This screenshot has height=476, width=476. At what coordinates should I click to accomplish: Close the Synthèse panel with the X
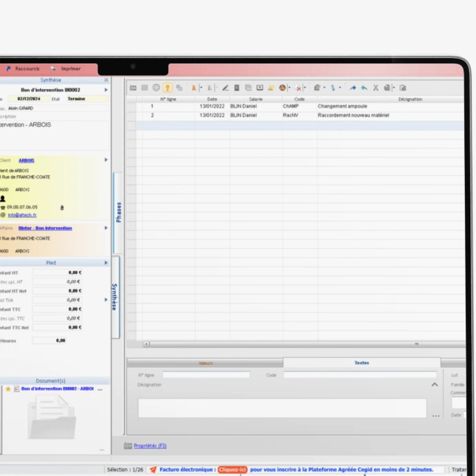(x=106, y=80)
